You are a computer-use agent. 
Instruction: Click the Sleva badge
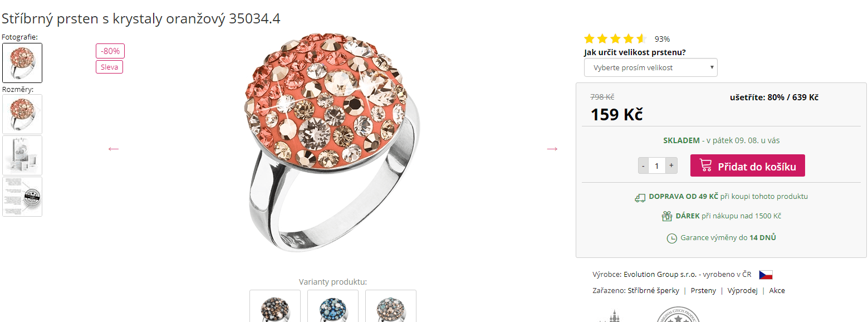[109, 67]
